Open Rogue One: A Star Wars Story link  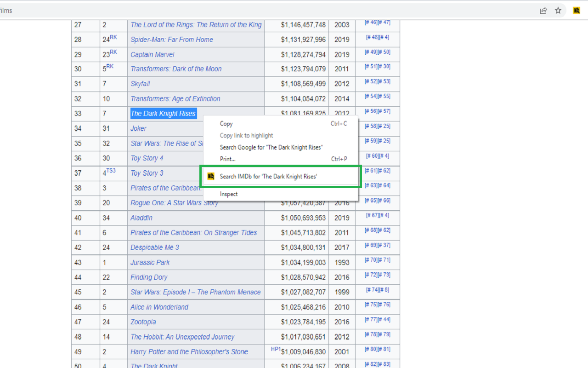tap(174, 203)
